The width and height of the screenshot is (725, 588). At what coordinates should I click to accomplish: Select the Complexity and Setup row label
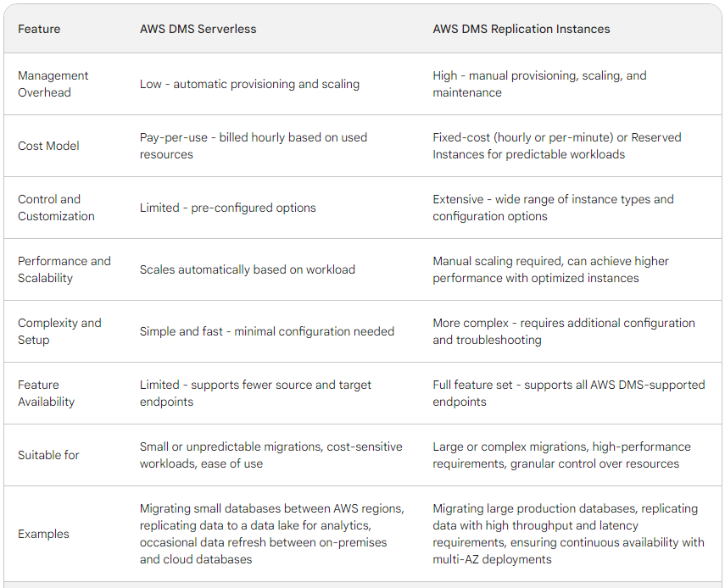[59, 331]
